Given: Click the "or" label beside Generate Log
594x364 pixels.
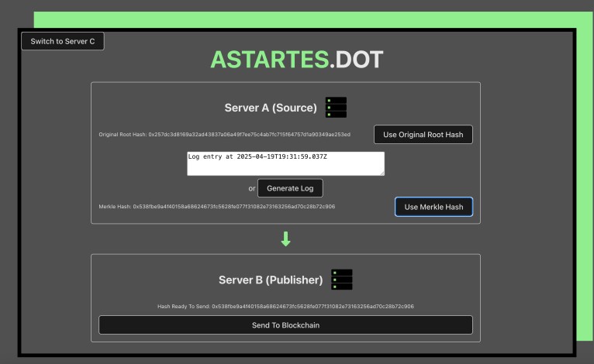Looking at the screenshot, I should point(251,188).
